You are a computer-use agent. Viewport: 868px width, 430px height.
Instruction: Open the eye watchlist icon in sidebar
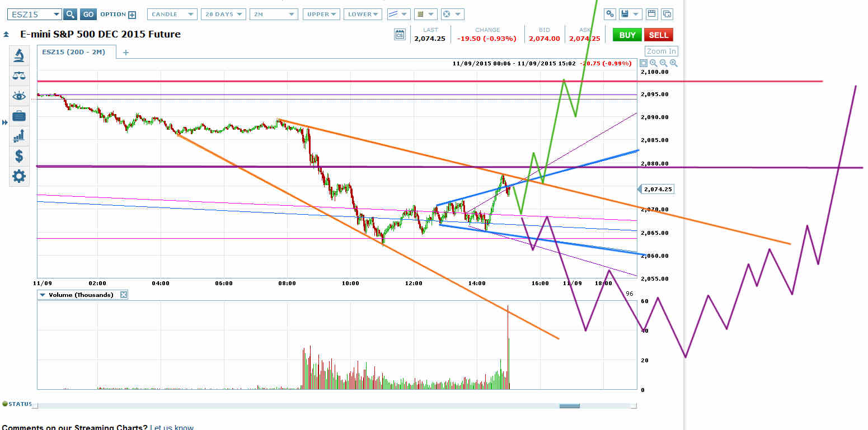pyautogui.click(x=19, y=96)
